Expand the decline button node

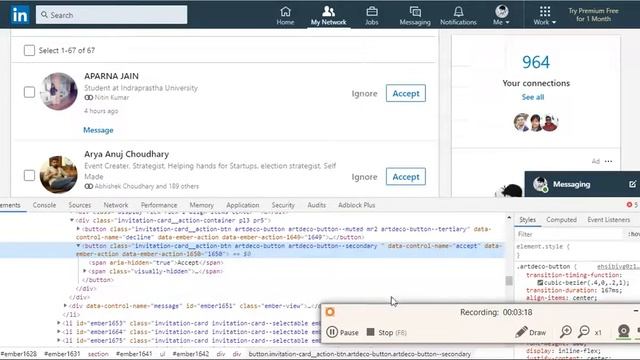tap(78, 229)
